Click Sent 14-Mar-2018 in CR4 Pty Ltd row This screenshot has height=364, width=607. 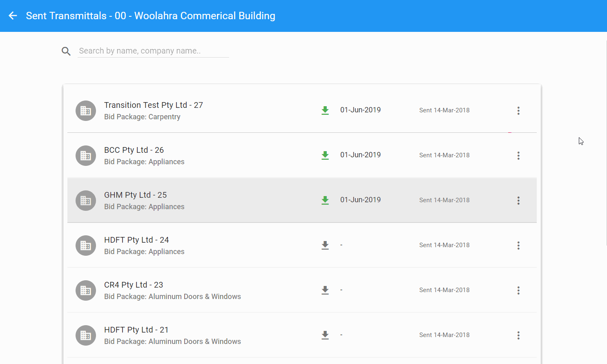[x=444, y=290]
